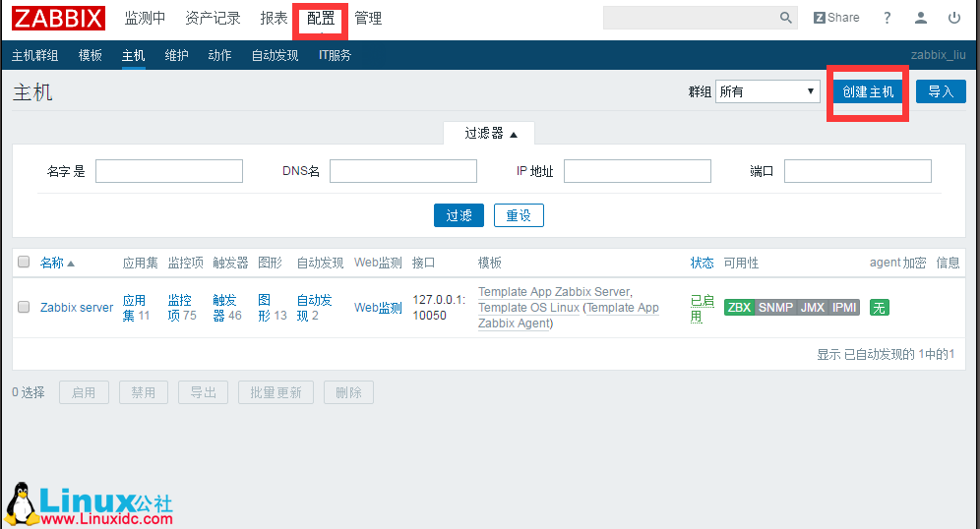Click the search magnifier icon

(x=785, y=18)
